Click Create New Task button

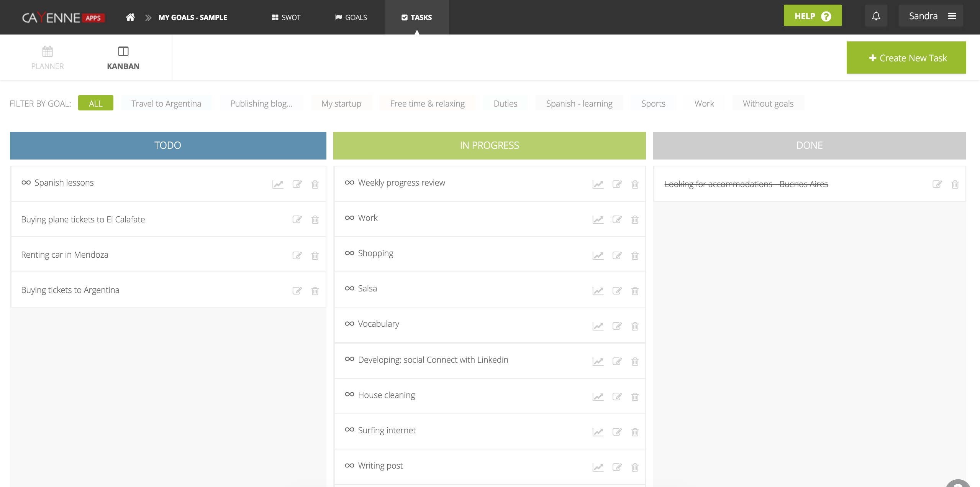(x=906, y=58)
